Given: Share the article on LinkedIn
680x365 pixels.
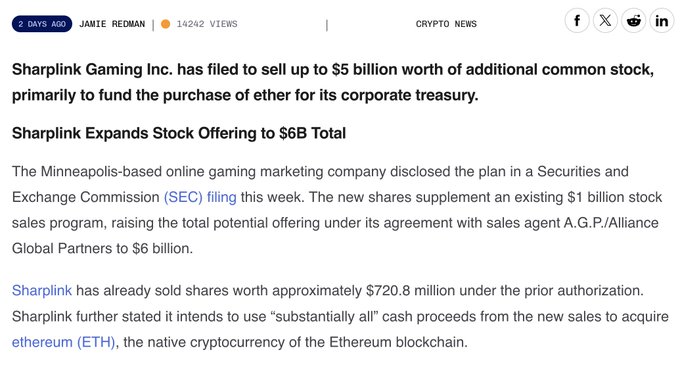Looking at the screenshot, I should [x=661, y=20].
